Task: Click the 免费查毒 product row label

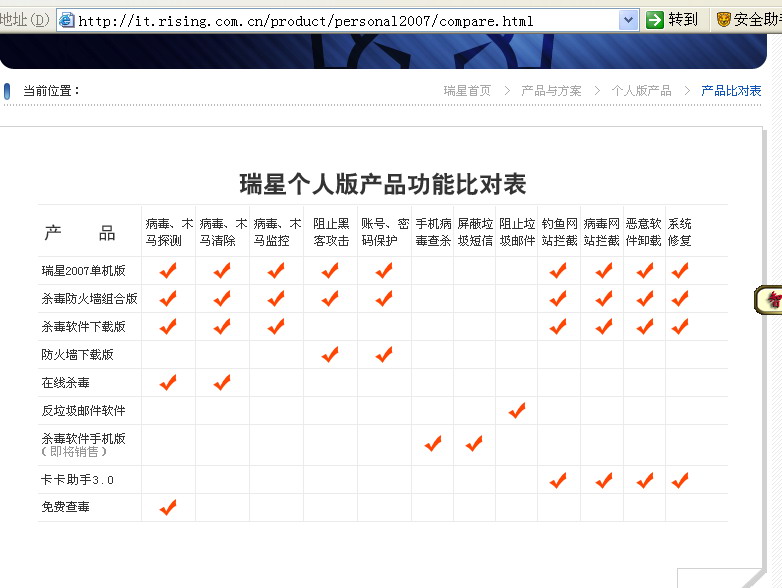Action: coord(65,507)
